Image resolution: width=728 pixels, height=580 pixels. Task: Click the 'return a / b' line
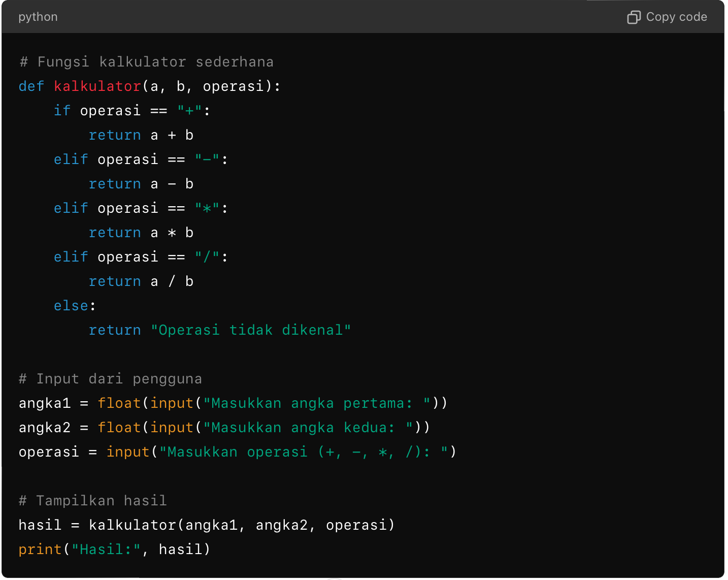[141, 281]
